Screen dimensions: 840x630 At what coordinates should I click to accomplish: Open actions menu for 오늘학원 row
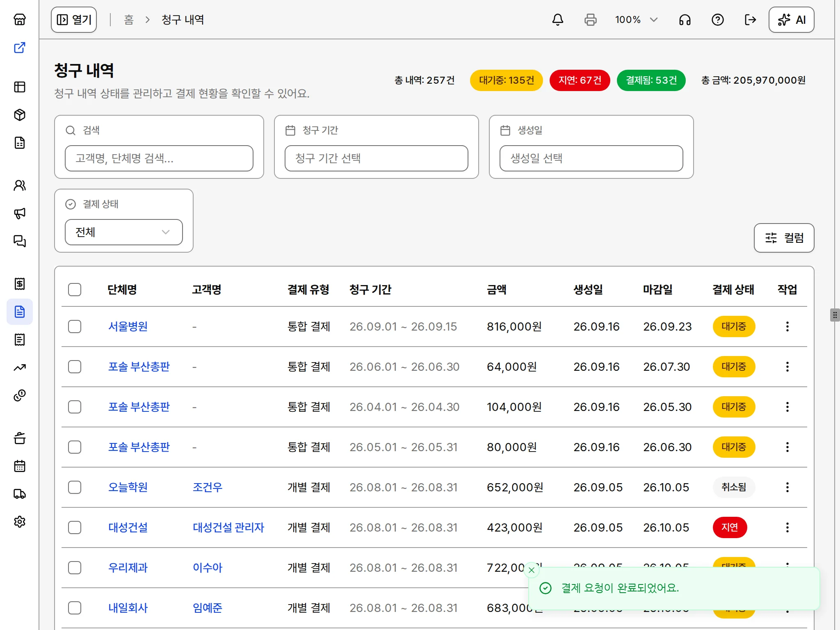787,487
